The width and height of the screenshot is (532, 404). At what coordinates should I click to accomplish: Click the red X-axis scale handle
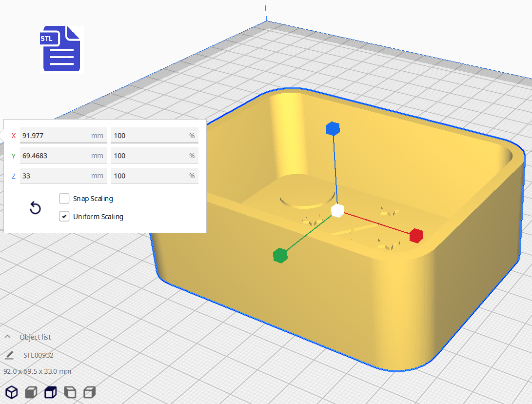click(x=415, y=235)
